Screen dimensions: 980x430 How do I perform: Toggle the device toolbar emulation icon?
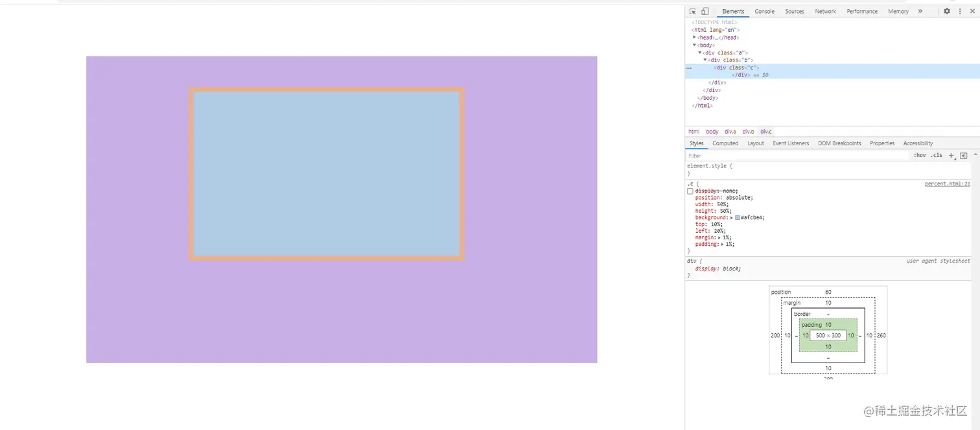pyautogui.click(x=705, y=11)
